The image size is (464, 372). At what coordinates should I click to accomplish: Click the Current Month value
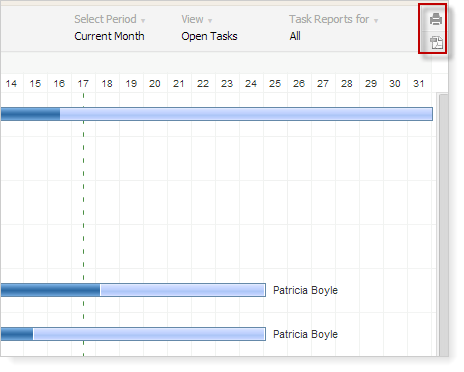pyautogui.click(x=109, y=36)
